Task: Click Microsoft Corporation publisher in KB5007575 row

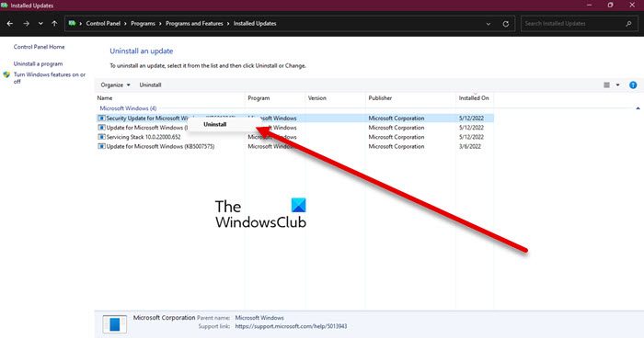Action: pos(397,146)
